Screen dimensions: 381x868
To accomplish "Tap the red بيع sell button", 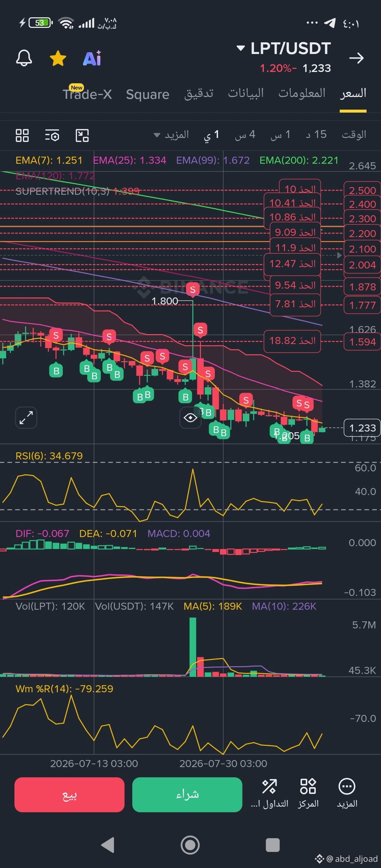I will coord(69,795).
